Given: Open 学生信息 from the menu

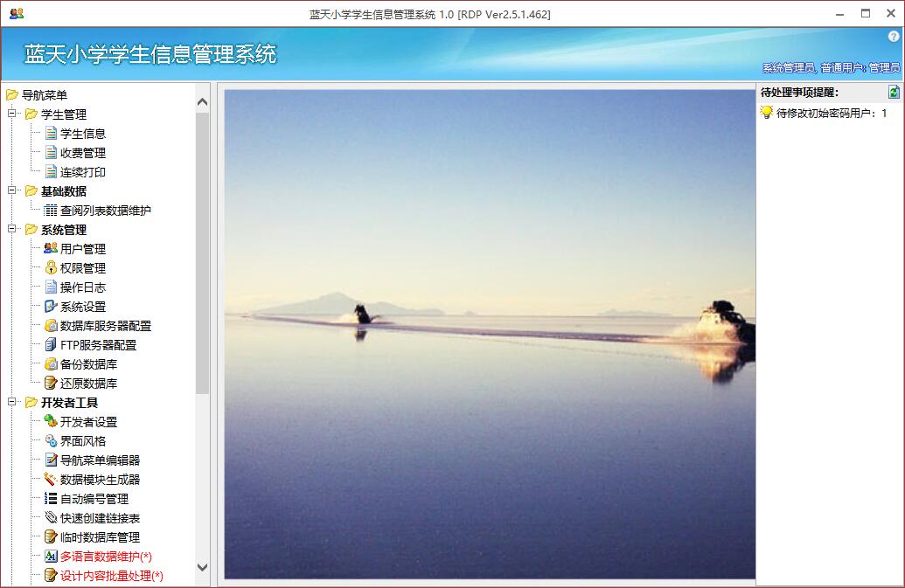Looking at the screenshot, I should pos(83,134).
